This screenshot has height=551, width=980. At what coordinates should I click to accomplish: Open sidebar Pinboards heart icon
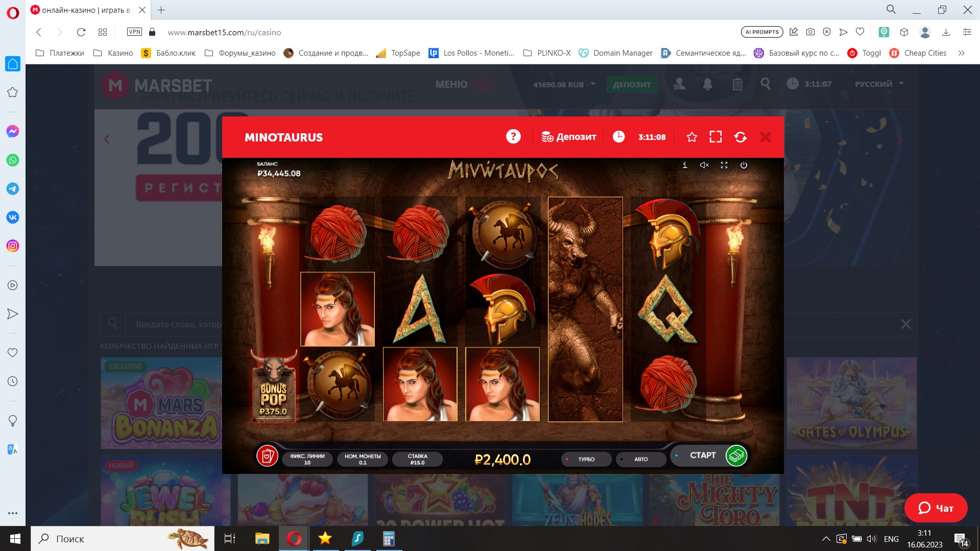tap(13, 352)
